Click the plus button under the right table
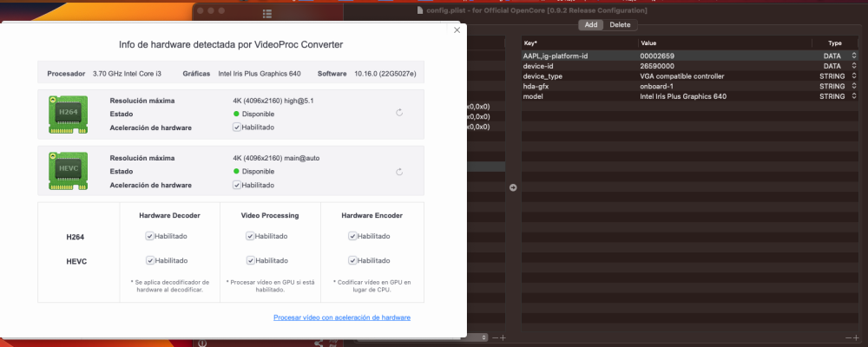Viewport: 868px width, 347px height. tap(856, 337)
